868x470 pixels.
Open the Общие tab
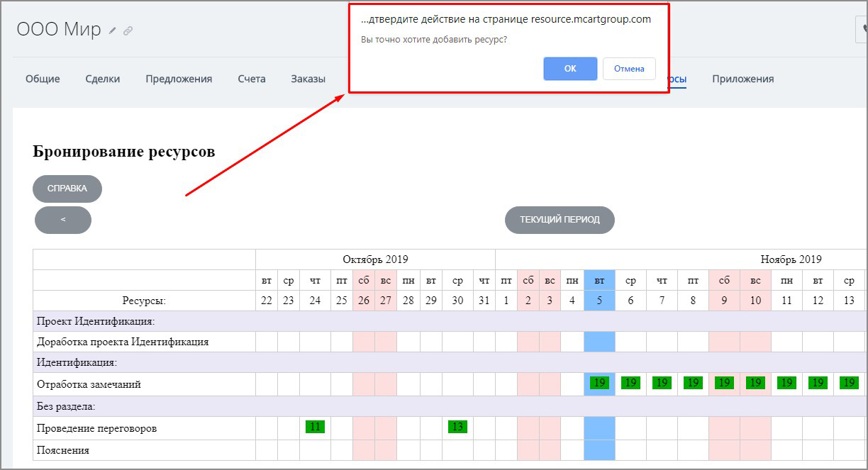[43, 79]
